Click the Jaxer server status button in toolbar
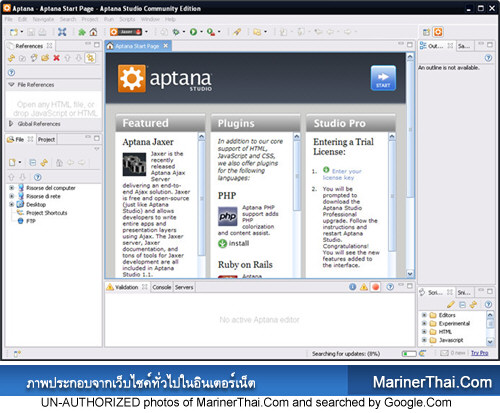500x413 pixels. [x=126, y=32]
